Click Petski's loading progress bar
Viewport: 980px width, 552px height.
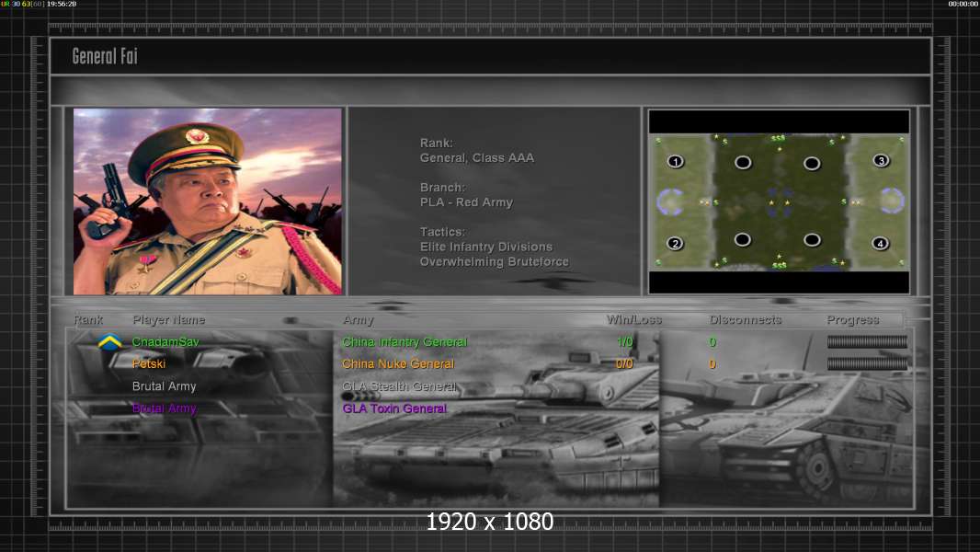click(x=867, y=363)
